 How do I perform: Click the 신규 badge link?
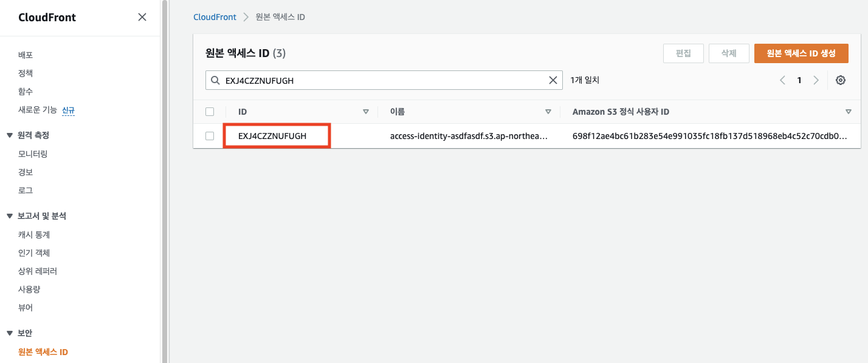click(x=69, y=110)
